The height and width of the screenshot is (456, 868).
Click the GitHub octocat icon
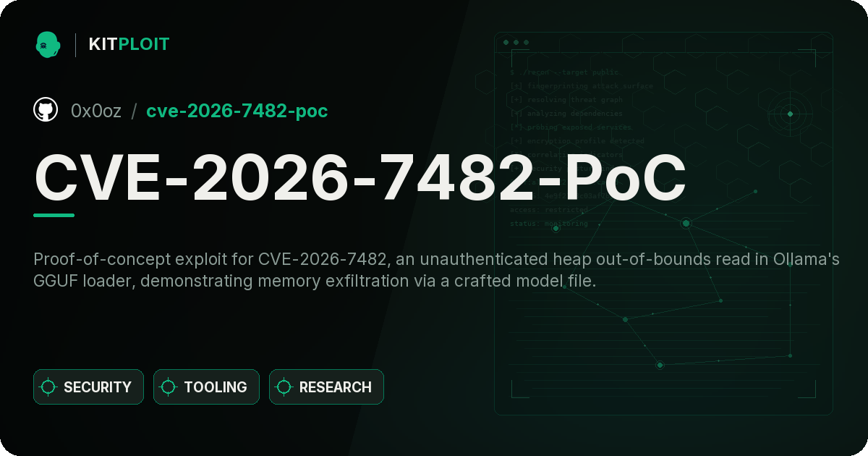click(x=46, y=110)
